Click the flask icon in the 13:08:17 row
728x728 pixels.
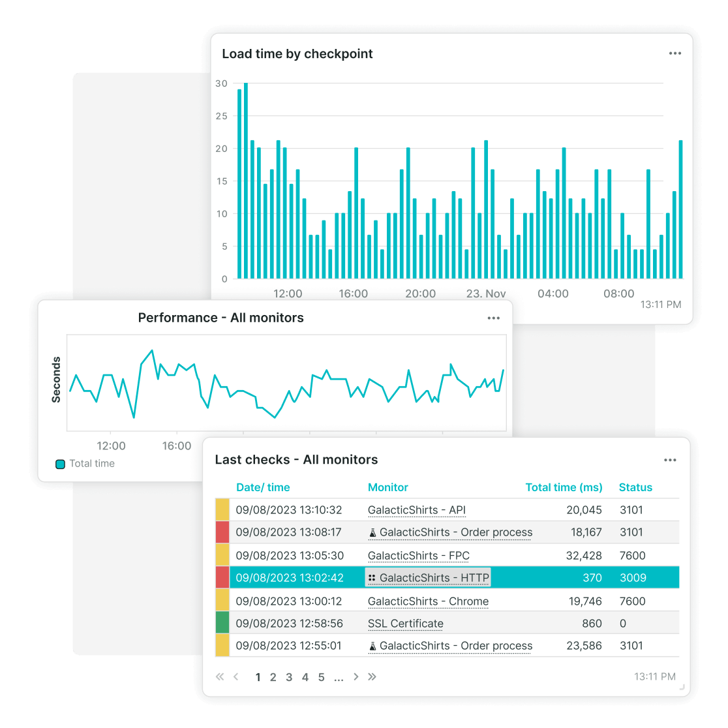tap(372, 533)
